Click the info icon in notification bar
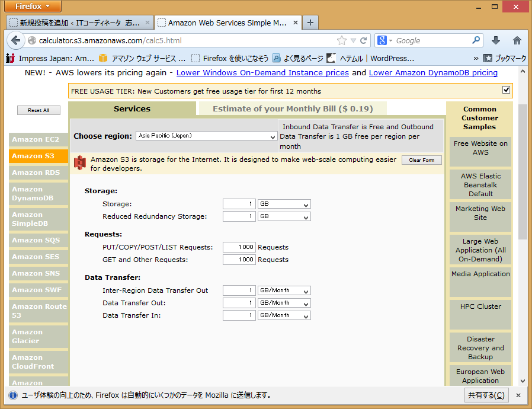The width and height of the screenshot is (532, 409). [x=13, y=395]
